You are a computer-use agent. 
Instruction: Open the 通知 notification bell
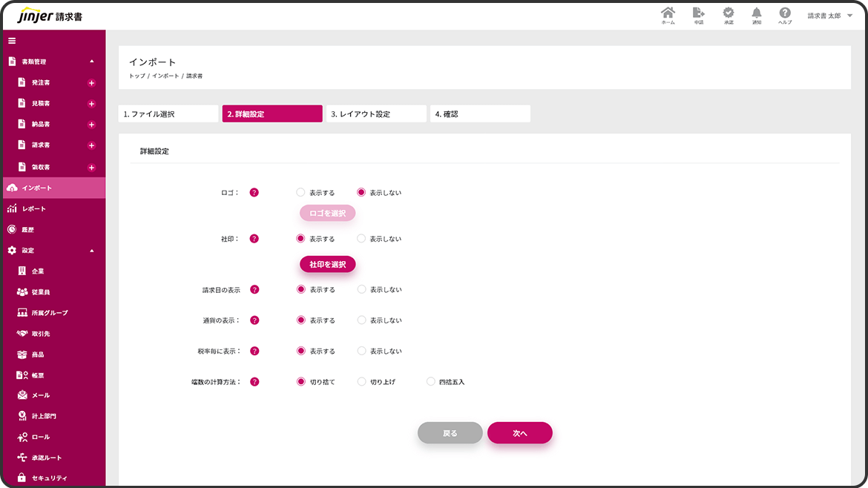click(x=756, y=14)
